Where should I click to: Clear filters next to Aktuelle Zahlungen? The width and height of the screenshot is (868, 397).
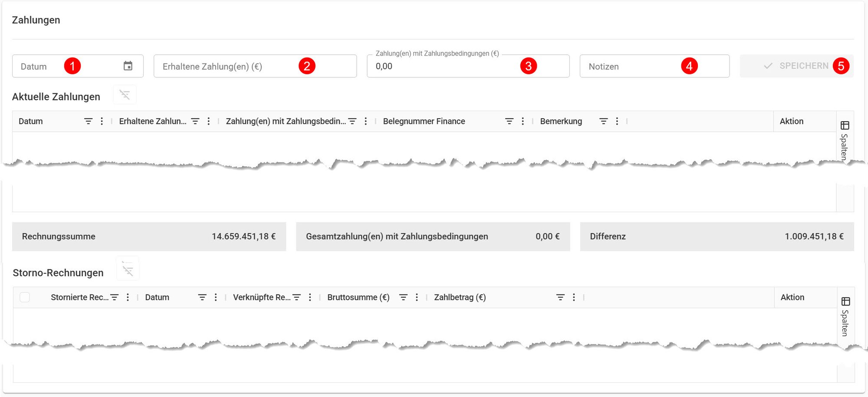click(x=125, y=95)
